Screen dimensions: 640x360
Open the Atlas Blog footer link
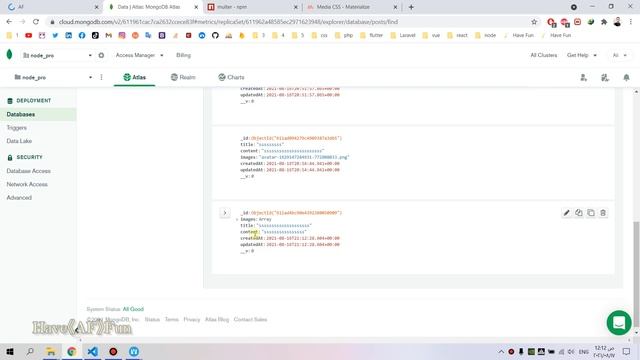217,320
